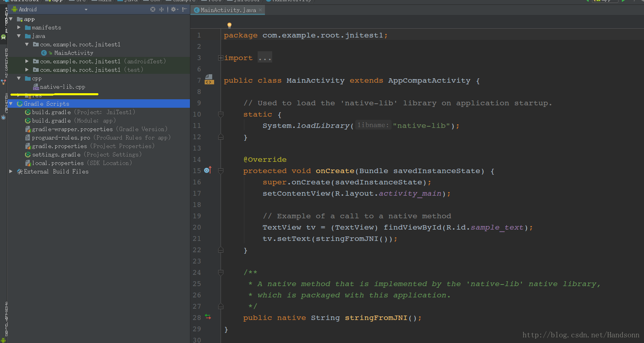Click the loadLibrary method call on line 11
Image resolution: width=644 pixels, height=343 pixels.
323,126
